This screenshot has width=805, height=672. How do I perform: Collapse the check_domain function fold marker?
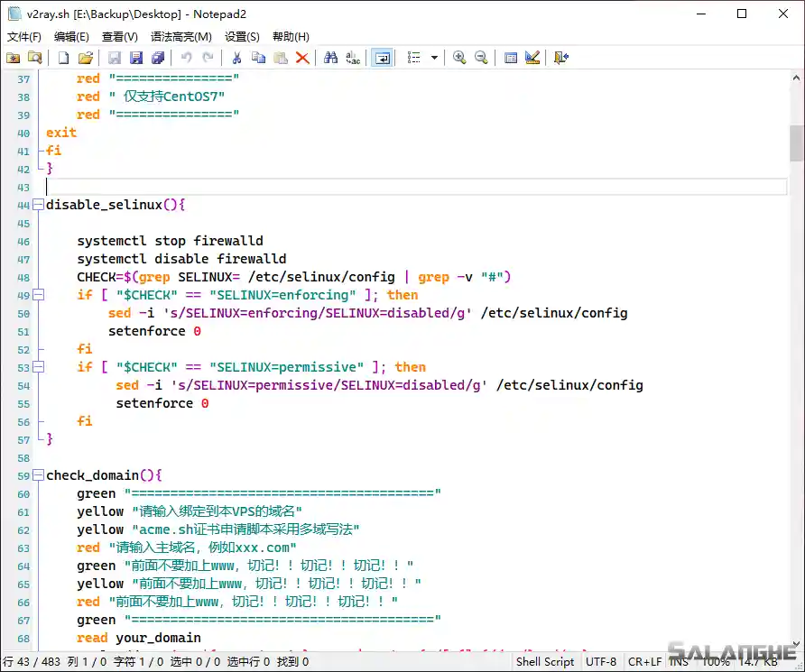38,475
